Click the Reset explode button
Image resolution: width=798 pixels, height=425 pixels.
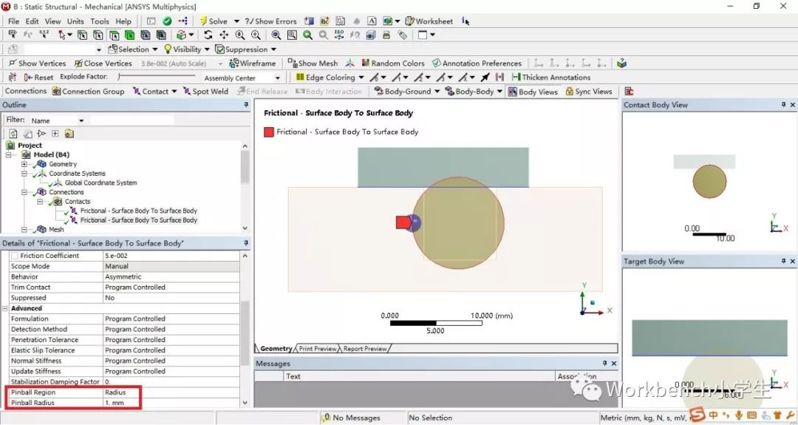coord(38,77)
